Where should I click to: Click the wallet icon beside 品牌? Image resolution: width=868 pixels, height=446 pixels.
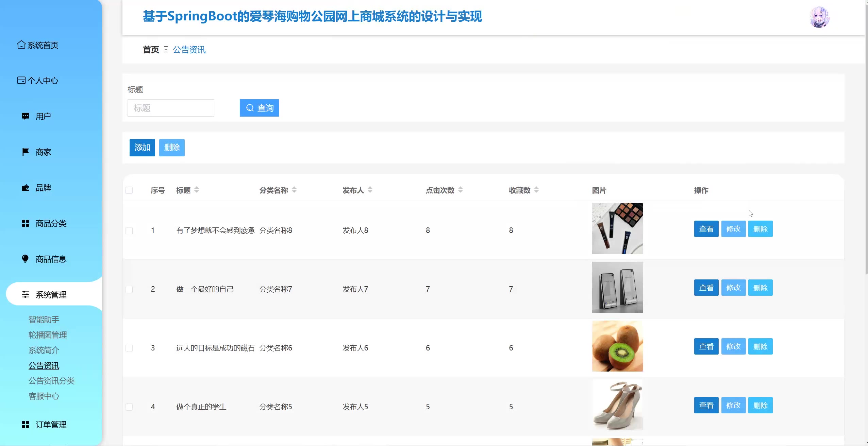coord(26,188)
